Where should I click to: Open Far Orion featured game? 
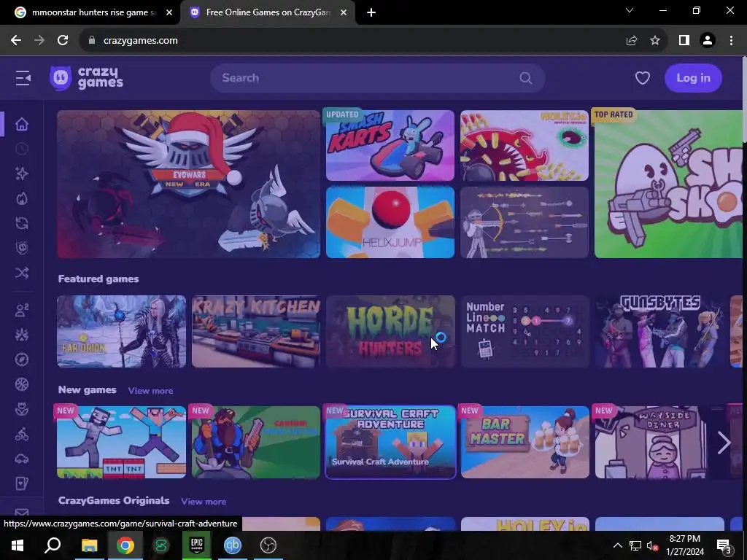(x=122, y=332)
